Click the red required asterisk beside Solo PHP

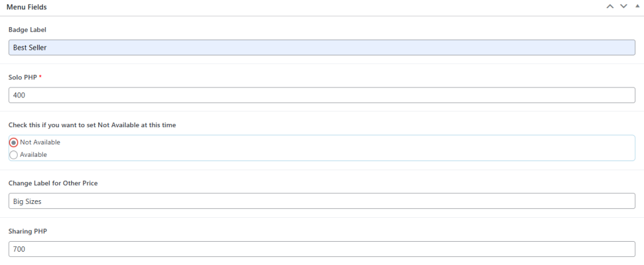[x=40, y=77]
